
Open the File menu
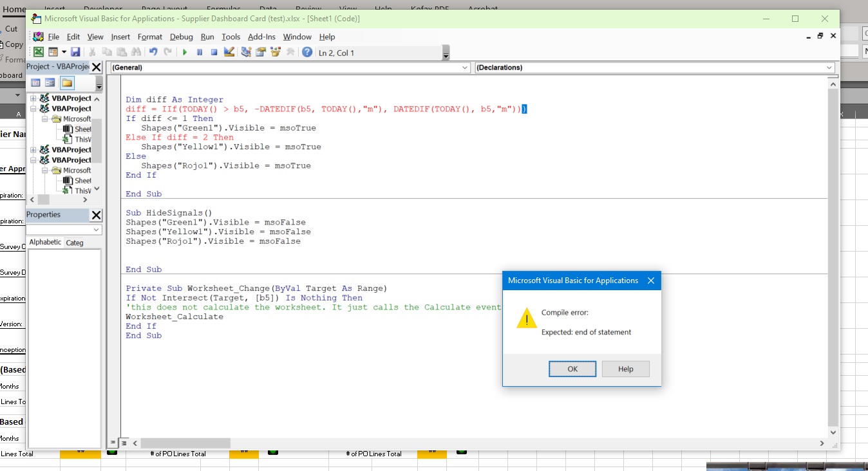(x=53, y=37)
